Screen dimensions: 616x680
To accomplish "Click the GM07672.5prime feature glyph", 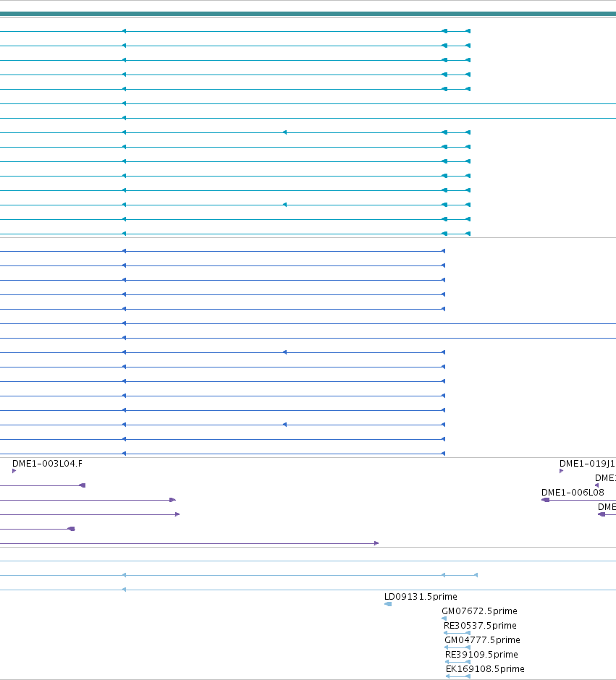I will (444, 619).
